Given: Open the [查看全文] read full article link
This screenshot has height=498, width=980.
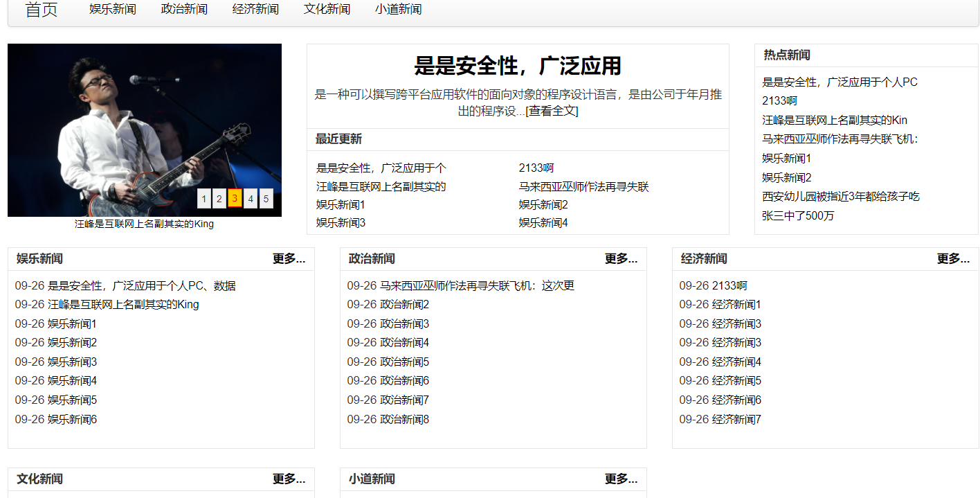Looking at the screenshot, I should (x=552, y=111).
